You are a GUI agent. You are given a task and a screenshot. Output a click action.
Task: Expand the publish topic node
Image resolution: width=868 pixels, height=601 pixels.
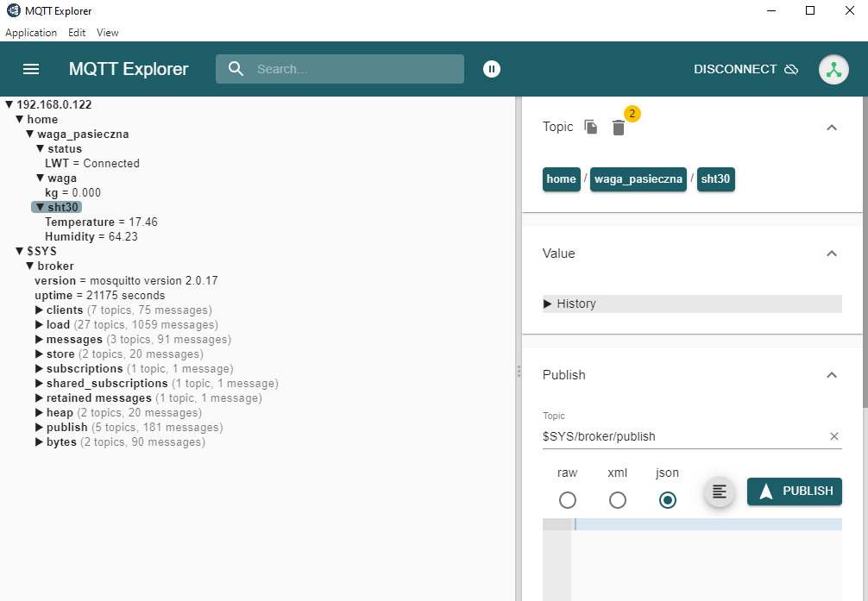[40, 427]
